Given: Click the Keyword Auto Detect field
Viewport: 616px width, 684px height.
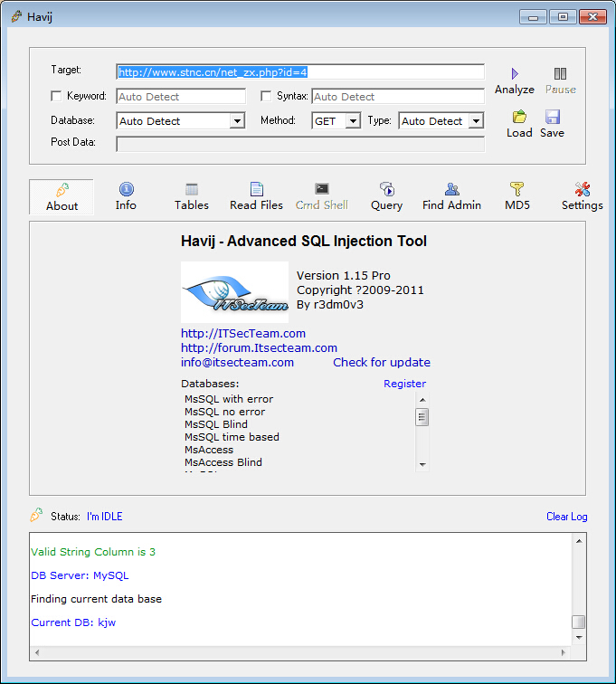Looking at the screenshot, I should click(x=181, y=97).
